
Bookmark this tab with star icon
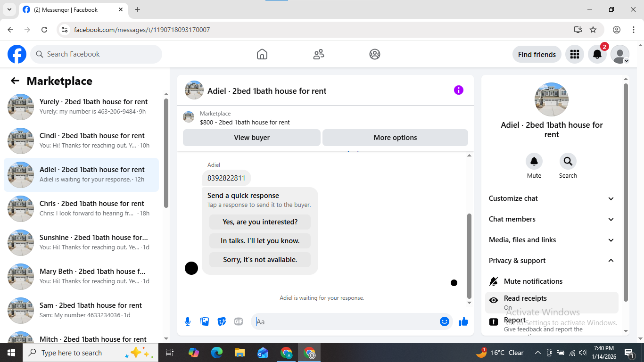pyautogui.click(x=593, y=30)
